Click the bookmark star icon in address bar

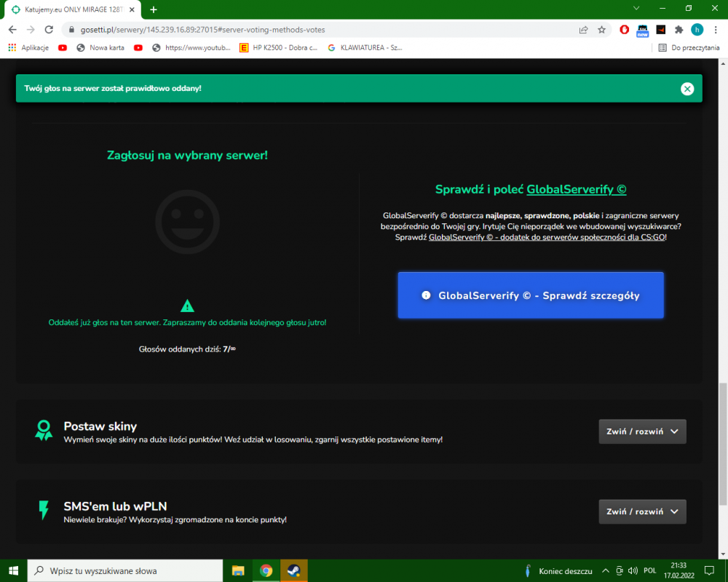[x=602, y=30]
